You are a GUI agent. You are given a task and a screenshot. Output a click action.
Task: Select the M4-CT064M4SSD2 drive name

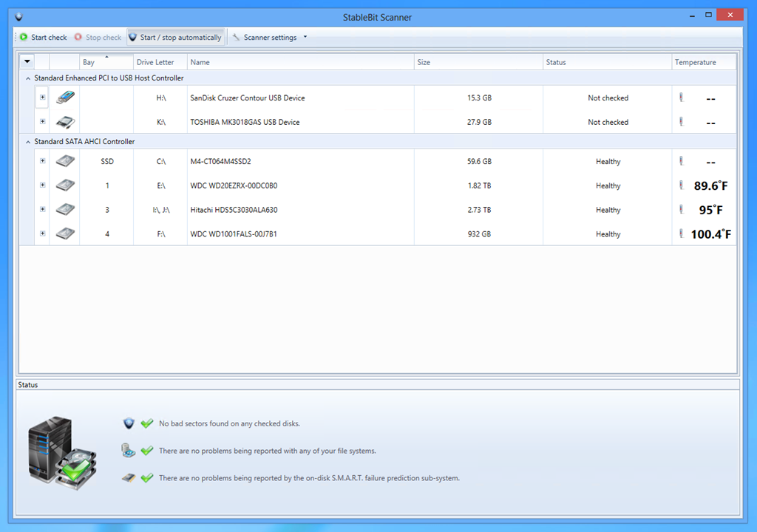click(x=220, y=161)
